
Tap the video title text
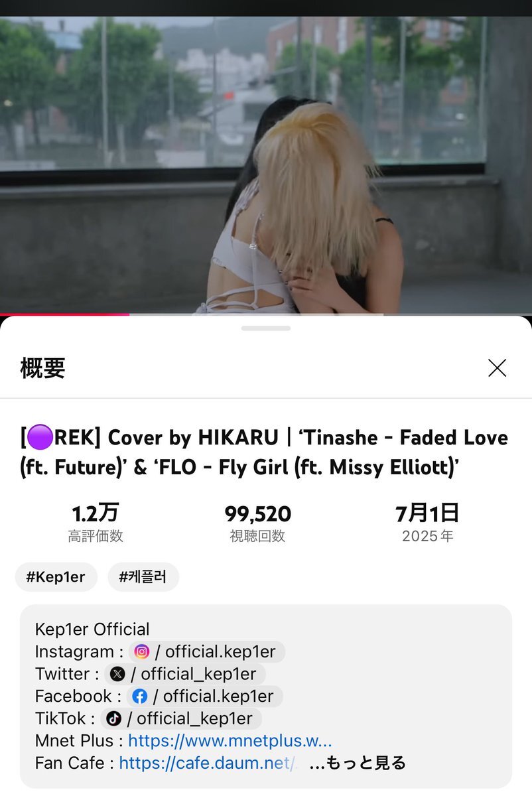264,452
